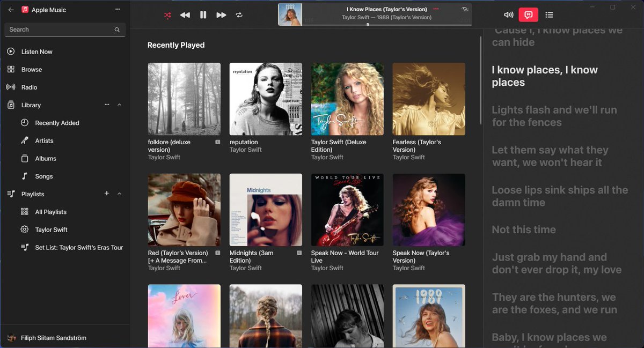This screenshot has width=644, height=348.
Task: Select Playlists in the sidebar
Action: coord(33,194)
